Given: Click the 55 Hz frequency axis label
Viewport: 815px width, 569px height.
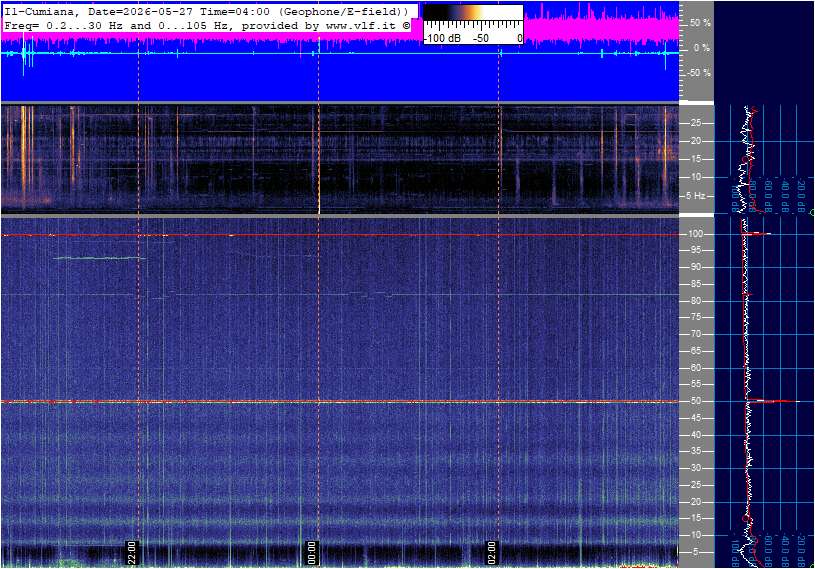Looking at the screenshot, I should (695, 385).
